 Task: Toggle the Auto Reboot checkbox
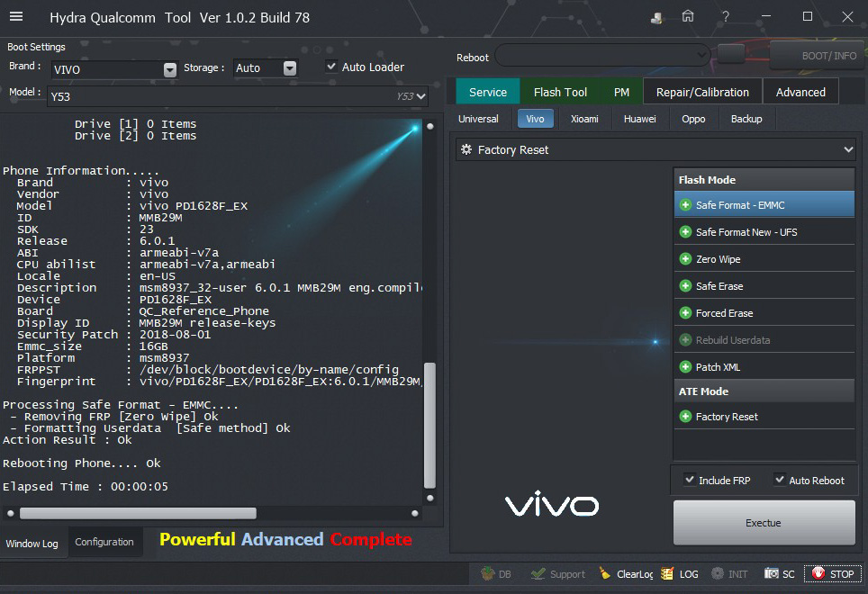(780, 480)
